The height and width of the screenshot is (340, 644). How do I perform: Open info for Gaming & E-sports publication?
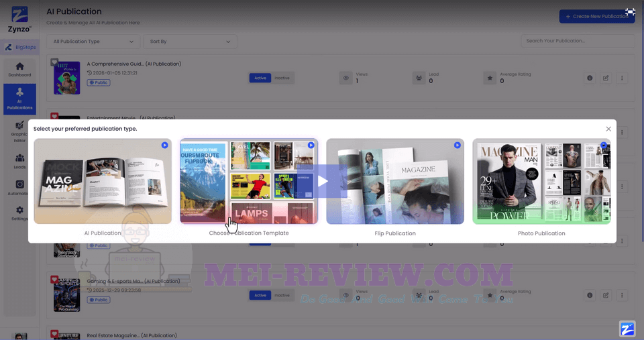pyautogui.click(x=590, y=295)
